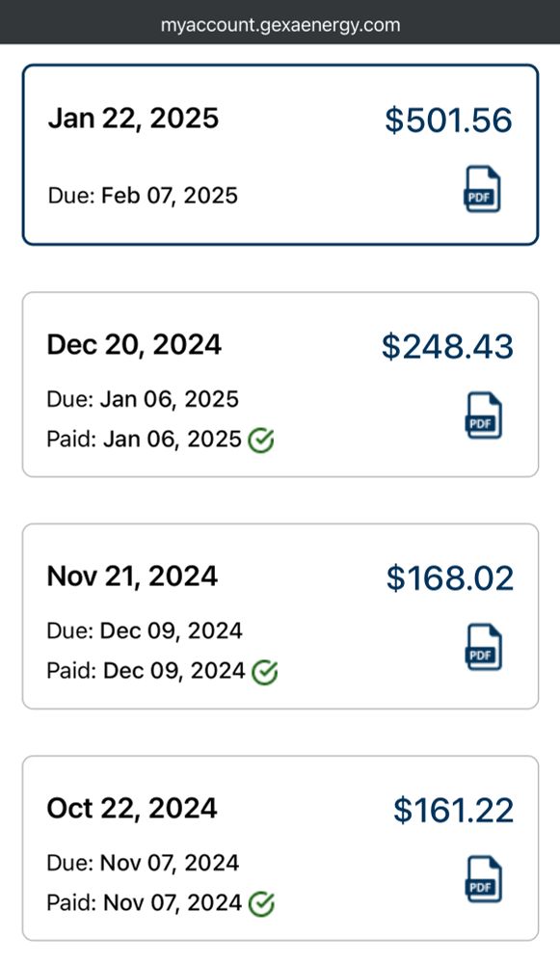This screenshot has width=560, height=964.
Task: Open PDF for the $248.43 bill
Action: (483, 416)
